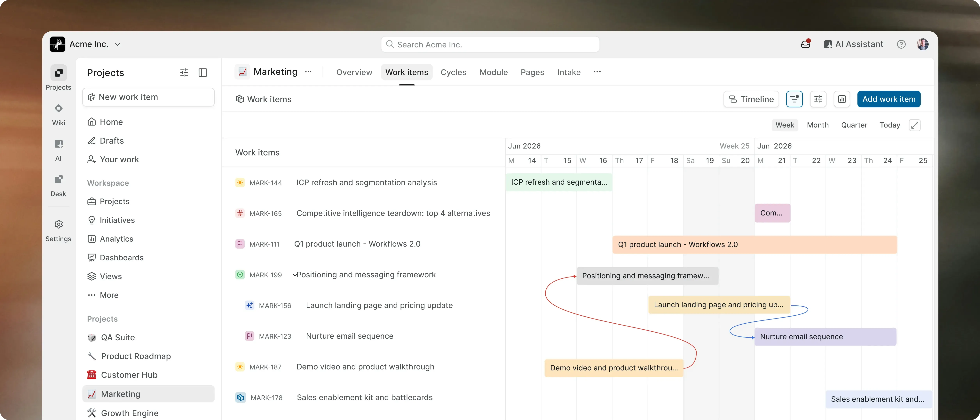Open display properties sliders icon
Screen dimensions: 980x420
[818, 99]
